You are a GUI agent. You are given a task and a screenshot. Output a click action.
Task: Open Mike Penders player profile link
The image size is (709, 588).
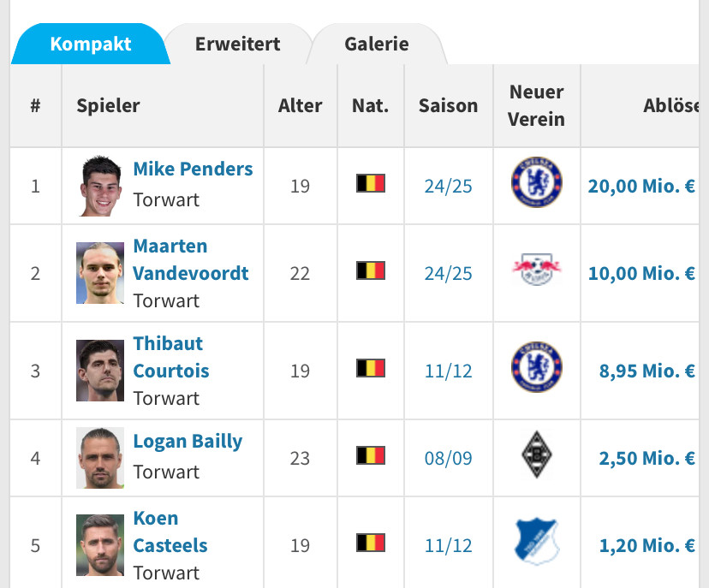[193, 169]
